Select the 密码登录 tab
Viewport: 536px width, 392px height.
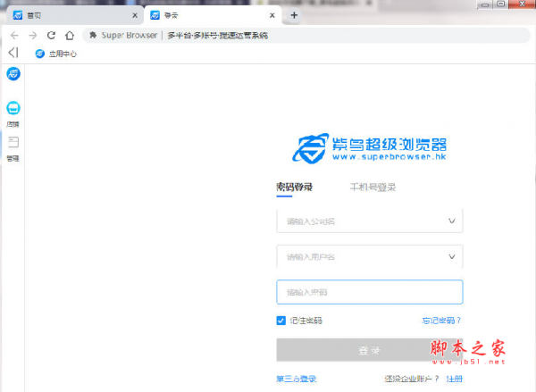click(294, 188)
